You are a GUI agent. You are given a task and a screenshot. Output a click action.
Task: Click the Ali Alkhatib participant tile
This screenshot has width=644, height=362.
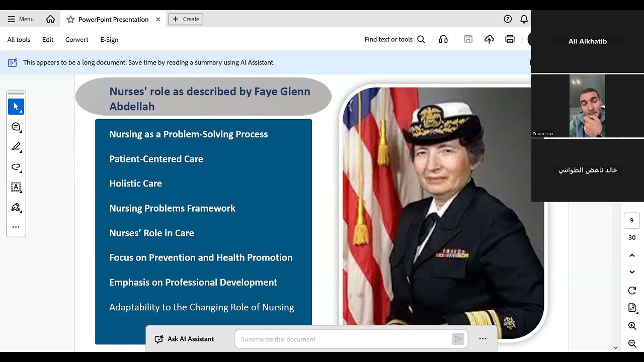588,41
